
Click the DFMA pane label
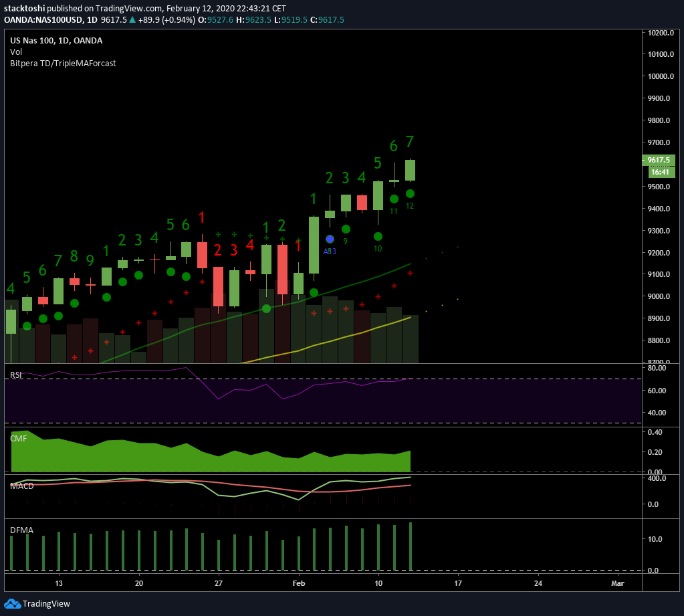[22, 530]
